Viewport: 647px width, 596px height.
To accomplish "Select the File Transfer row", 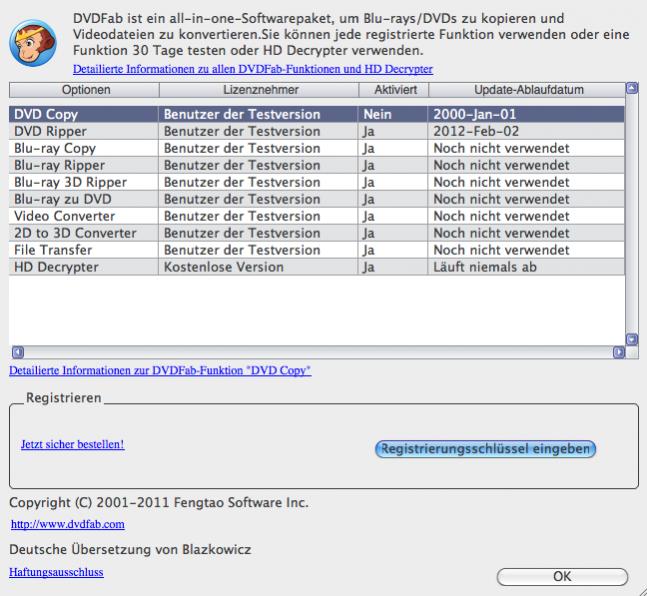I will click(x=317, y=250).
